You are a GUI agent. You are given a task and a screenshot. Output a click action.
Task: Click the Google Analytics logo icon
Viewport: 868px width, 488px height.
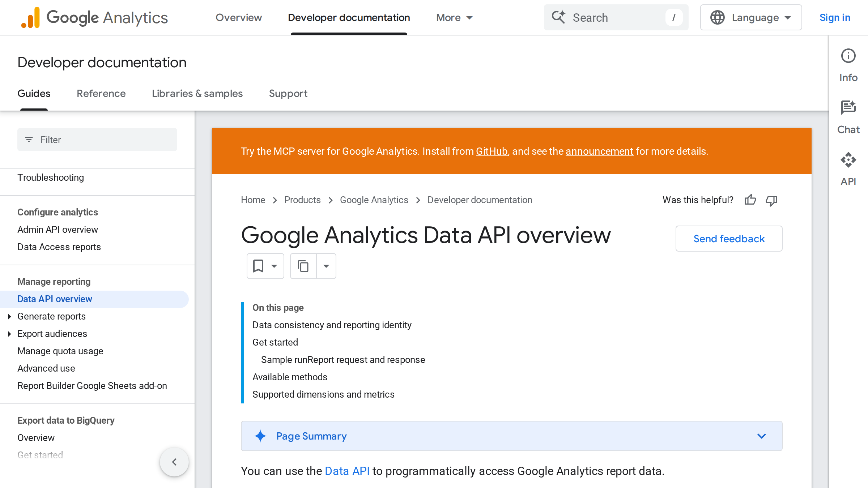(x=30, y=17)
